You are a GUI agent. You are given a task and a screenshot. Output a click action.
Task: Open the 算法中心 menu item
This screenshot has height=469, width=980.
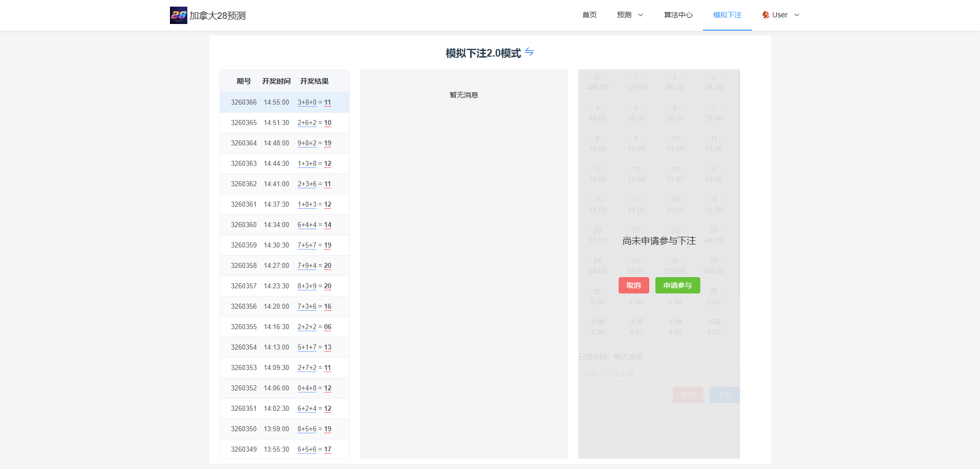point(678,15)
